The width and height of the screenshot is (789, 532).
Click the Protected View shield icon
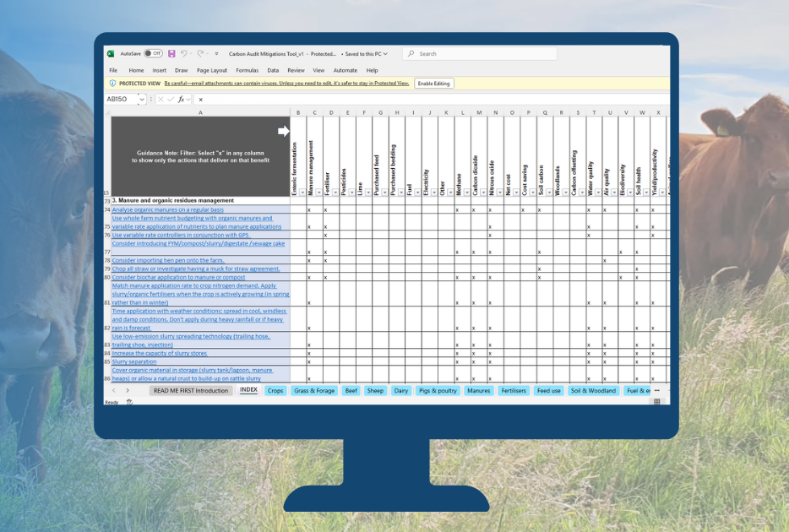tap(112, 84)
